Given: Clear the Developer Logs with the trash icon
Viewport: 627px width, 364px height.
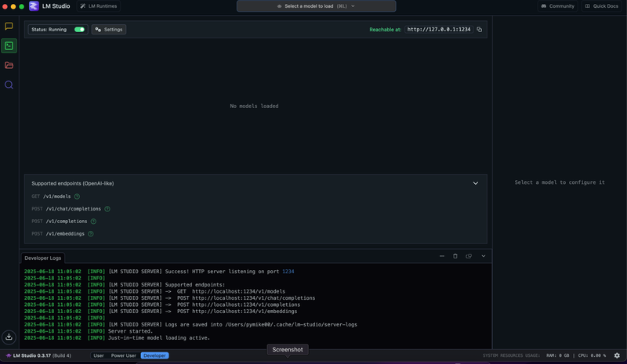Looking at the screenshot, I should point(455,256).
